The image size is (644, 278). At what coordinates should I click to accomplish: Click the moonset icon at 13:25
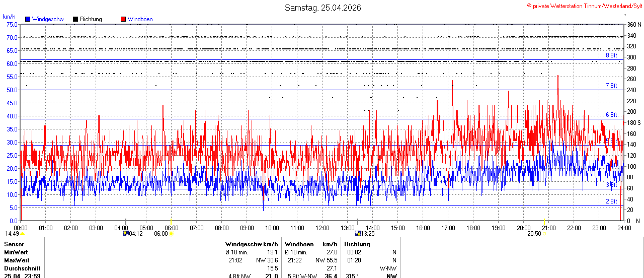click(358, 233)
